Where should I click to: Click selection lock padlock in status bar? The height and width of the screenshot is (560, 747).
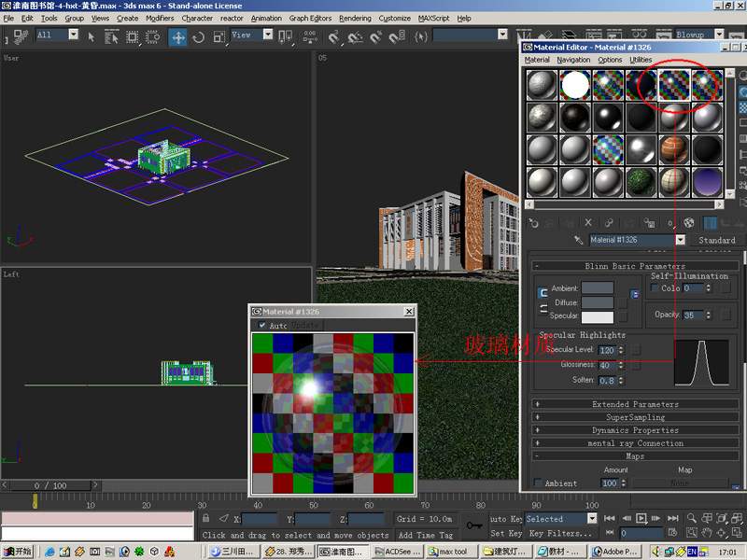(205, 519)
